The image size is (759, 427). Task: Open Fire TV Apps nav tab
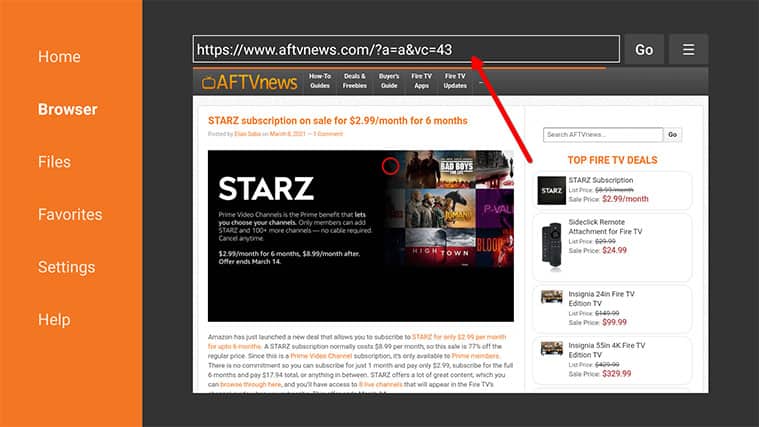tap(421, 81)
